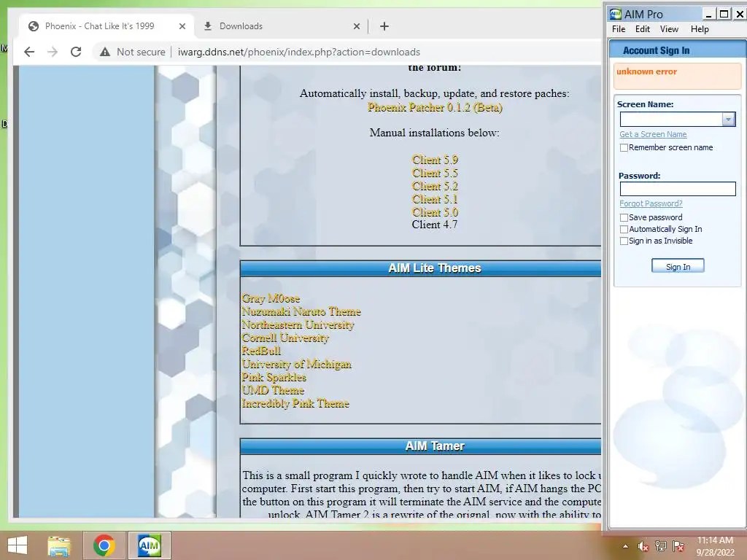Close the Downloads tab
This screenshot has width=747, height=560.
[356, 26]
